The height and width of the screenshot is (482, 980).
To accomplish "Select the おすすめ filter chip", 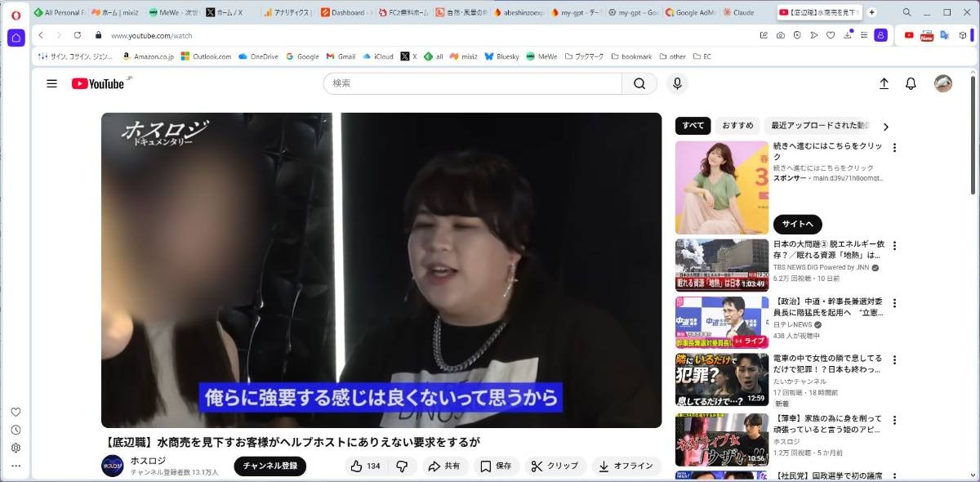I will tap(737, 126).
